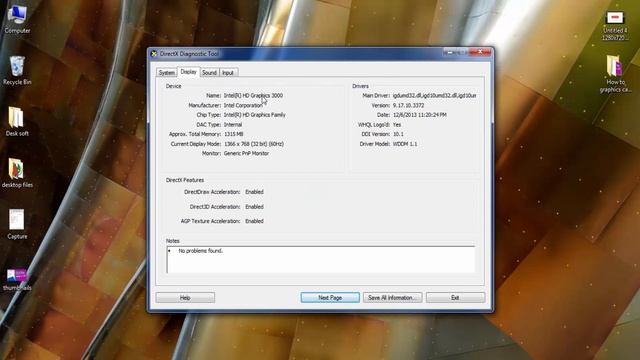Click the main driver igdumd32.dll value
Viewport: 640px width, 360px height.
click(x=434, y=96)
